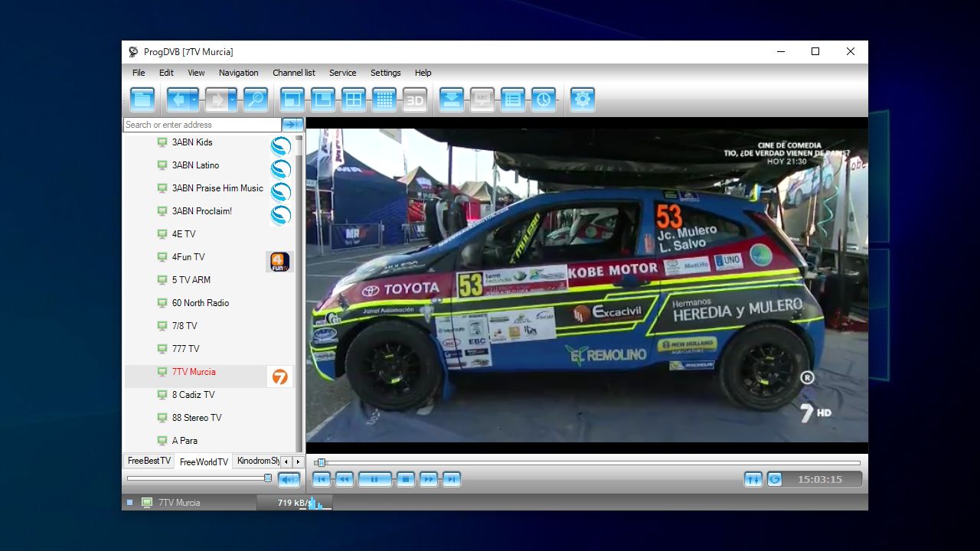
Task: Pause playback with the pause button
Action: [x=375, y=479]
